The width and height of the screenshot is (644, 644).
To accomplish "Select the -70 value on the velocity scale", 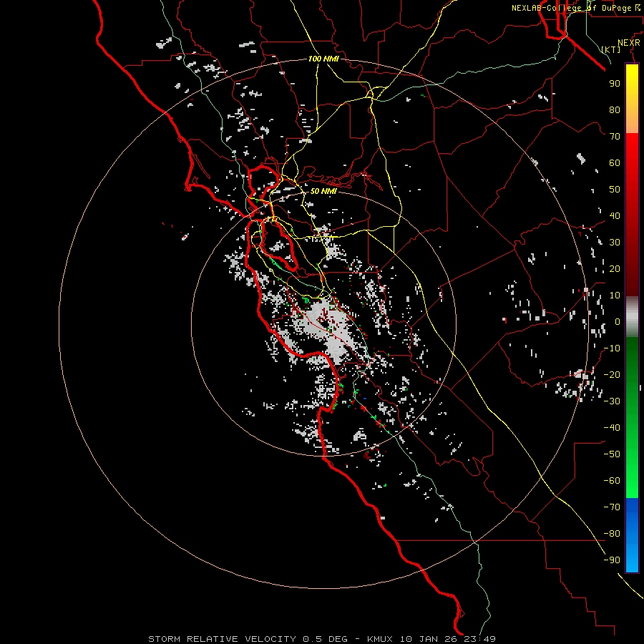I will [612, 507].
